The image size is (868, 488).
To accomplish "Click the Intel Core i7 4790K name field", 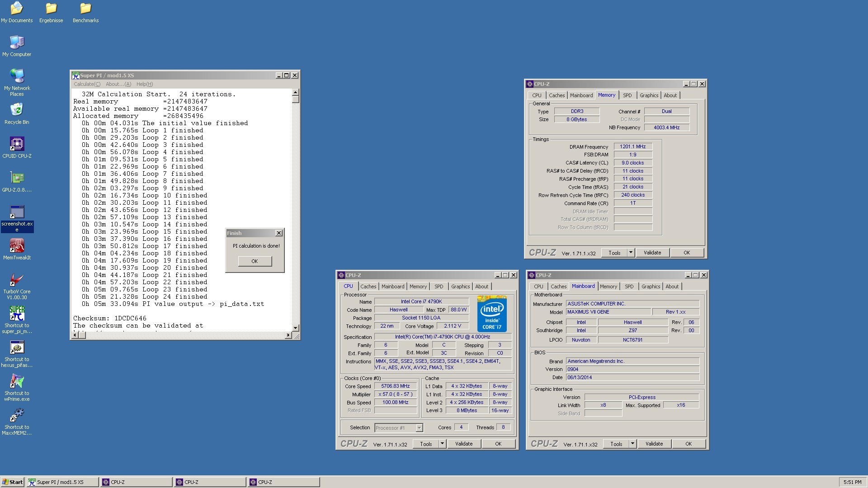I will coord(421,302).
